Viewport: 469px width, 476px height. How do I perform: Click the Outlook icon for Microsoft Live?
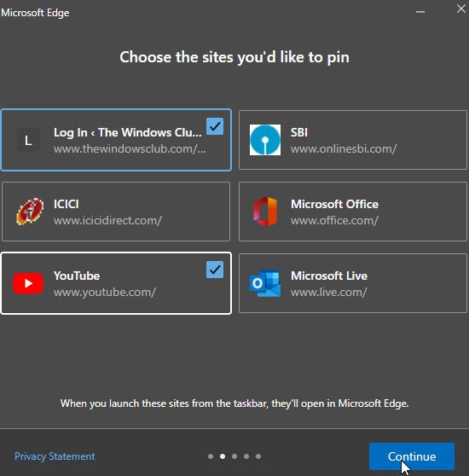coord(265,283)
